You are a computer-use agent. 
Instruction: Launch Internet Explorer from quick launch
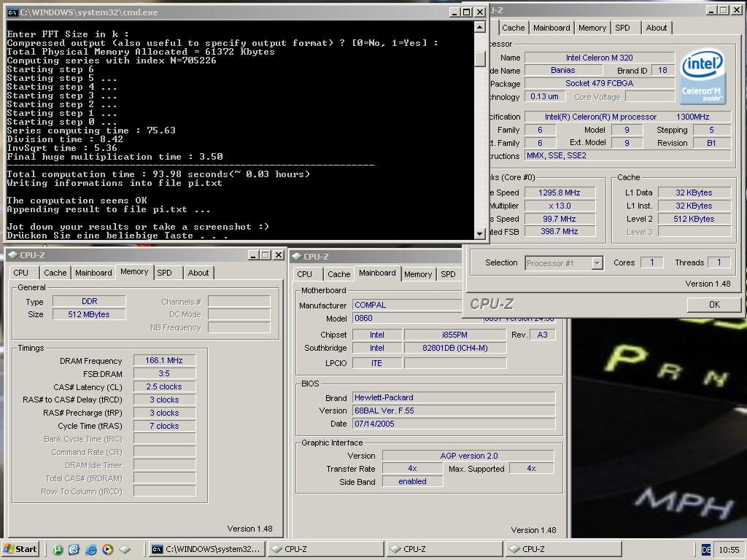point(91,550)
